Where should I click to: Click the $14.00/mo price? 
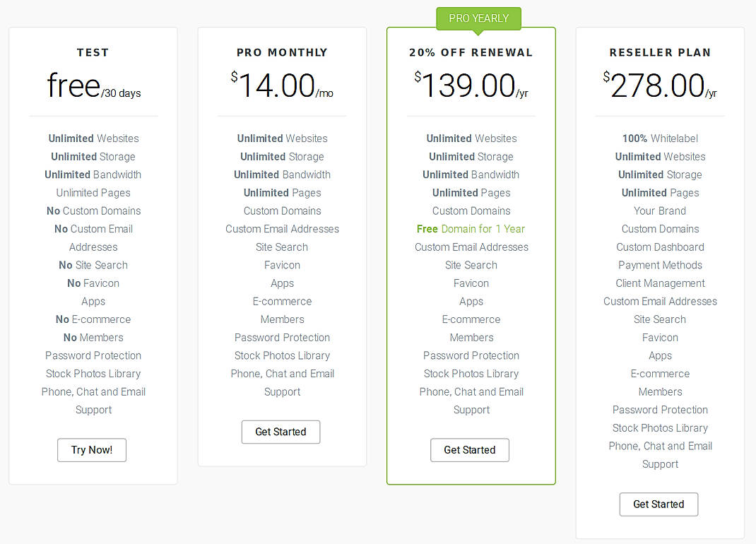tap(282, 85)
